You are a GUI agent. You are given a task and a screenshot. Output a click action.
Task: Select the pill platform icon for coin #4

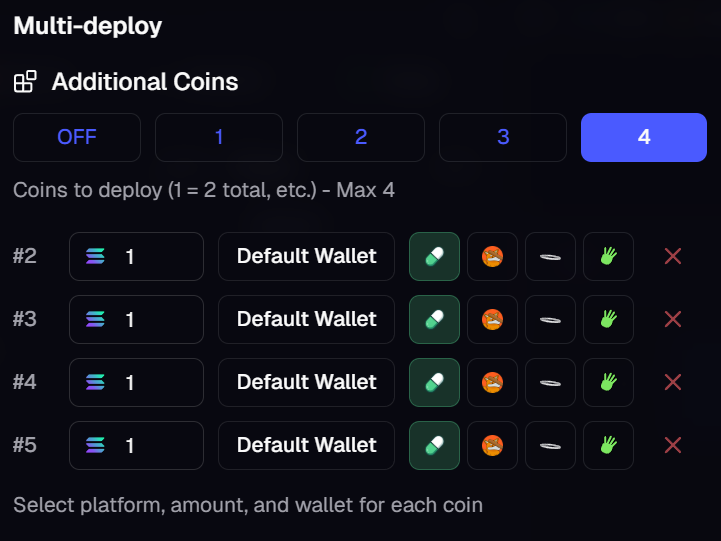tap(434, 383)
